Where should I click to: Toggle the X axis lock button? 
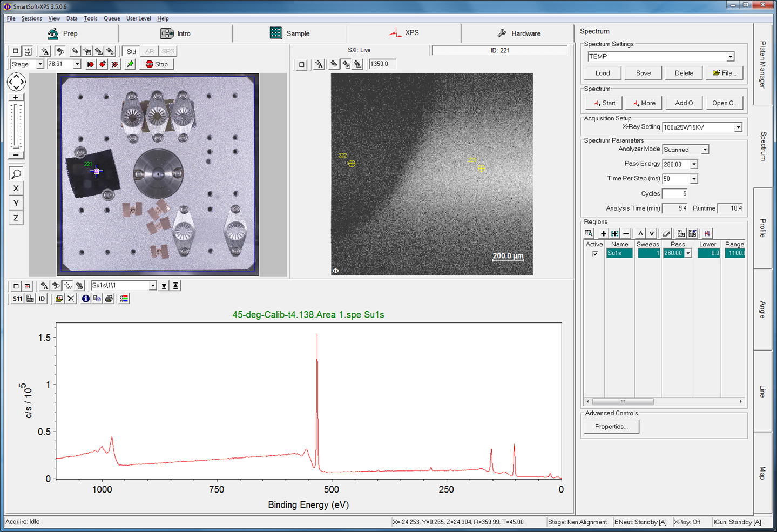click(16, 188)
